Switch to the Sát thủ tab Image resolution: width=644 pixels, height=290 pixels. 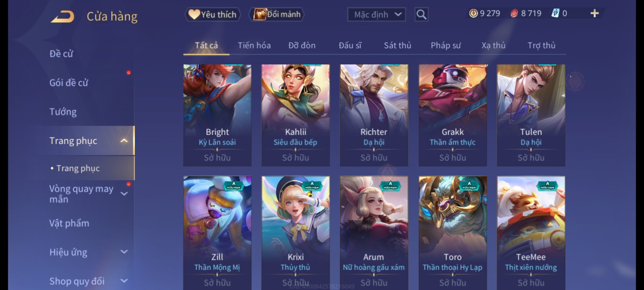pos(397,45)
